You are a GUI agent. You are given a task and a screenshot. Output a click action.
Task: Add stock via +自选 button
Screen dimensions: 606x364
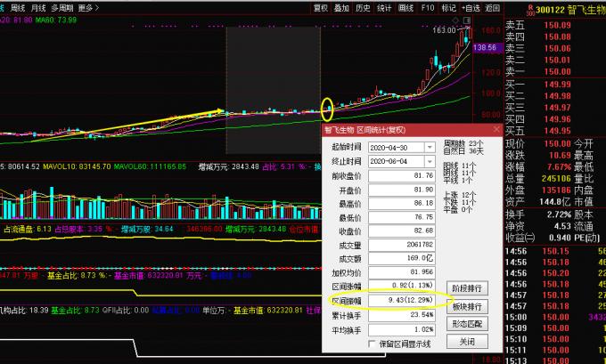click(471, 8)
